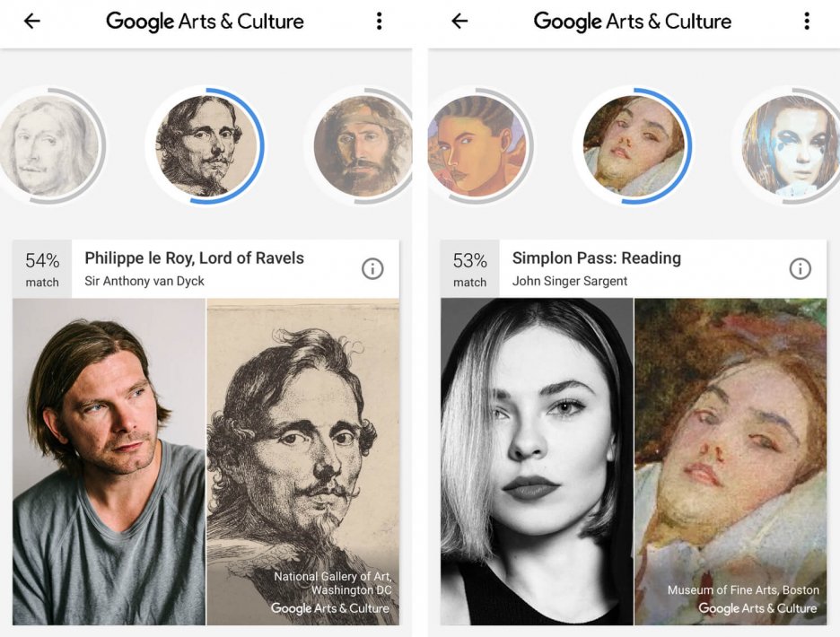Viewport: 840px width, 637px height.
Task: Tap the 53% match badge
Action: pyautogui.click(x=469, y=269)
